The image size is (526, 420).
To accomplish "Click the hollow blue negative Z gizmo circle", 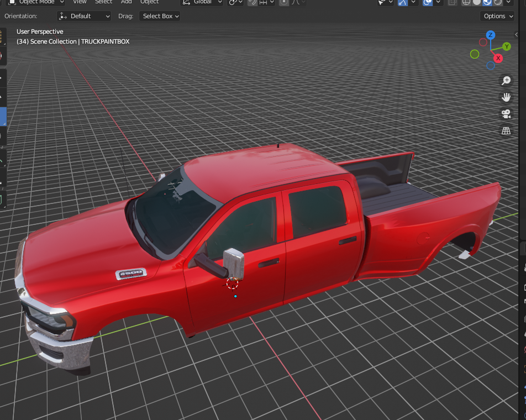I will [491, 65].
